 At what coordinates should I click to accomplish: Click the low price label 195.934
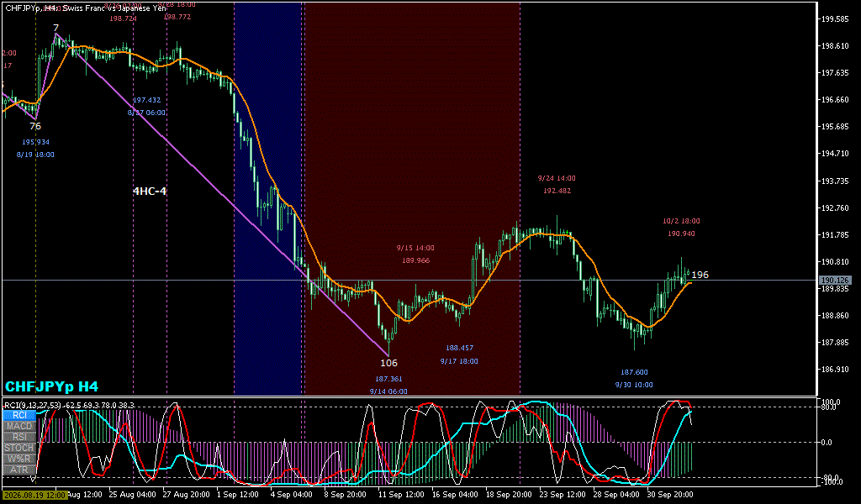pyautogui.click(x=35, y=142)
